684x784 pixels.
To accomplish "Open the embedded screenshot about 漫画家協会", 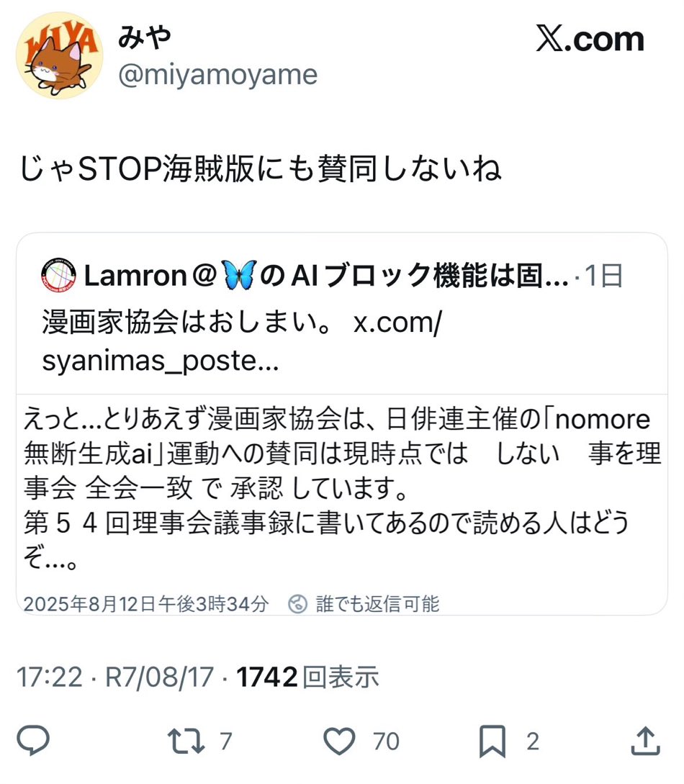I will (x=342, y=504).
